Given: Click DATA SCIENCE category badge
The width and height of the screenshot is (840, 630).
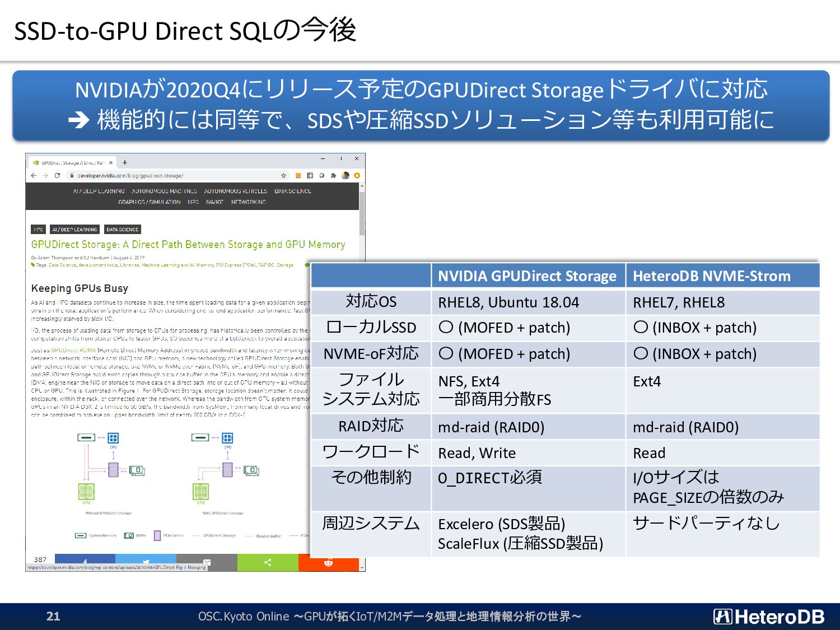Looking at the screenshot, I should [x=122, y=229].
